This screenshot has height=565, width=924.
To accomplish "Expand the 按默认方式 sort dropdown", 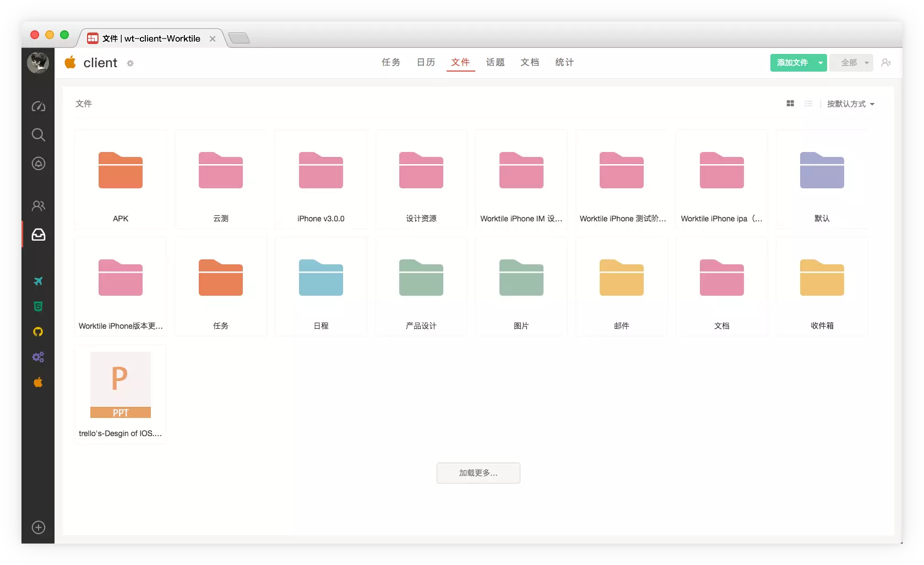I will 850,104.
